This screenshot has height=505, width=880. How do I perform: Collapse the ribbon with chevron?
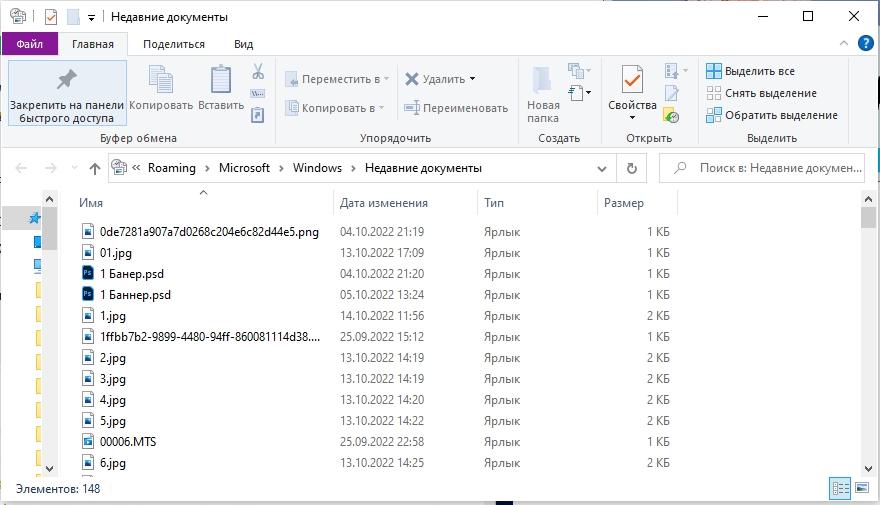[x=844, y=43]
